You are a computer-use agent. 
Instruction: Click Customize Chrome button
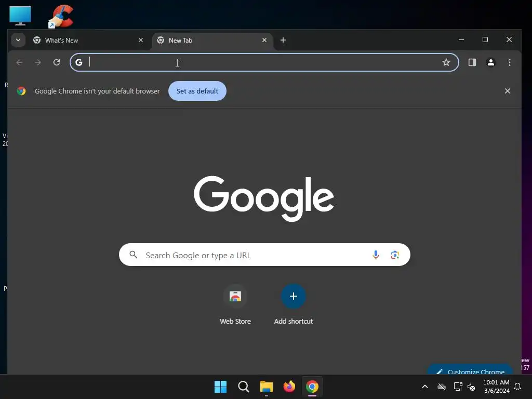coord(470,370)
